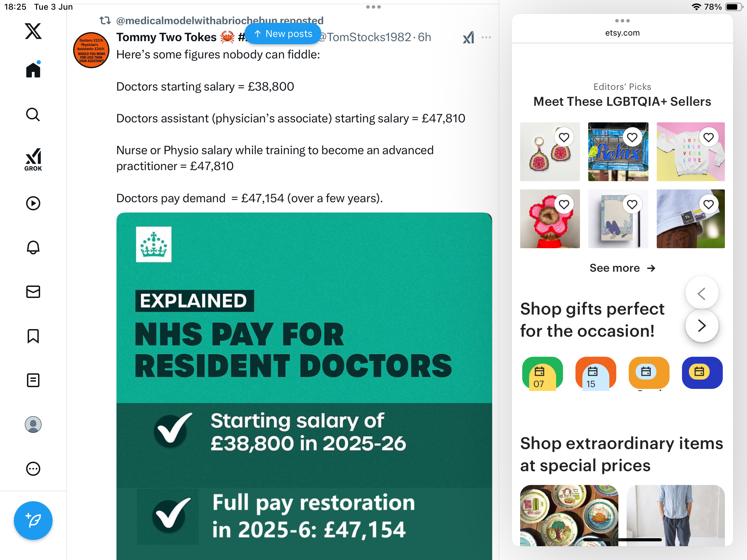The height and width of the screenshot is (560, 747).
Task: Open the X home feed icon
Action: click(x=33, y=70)
